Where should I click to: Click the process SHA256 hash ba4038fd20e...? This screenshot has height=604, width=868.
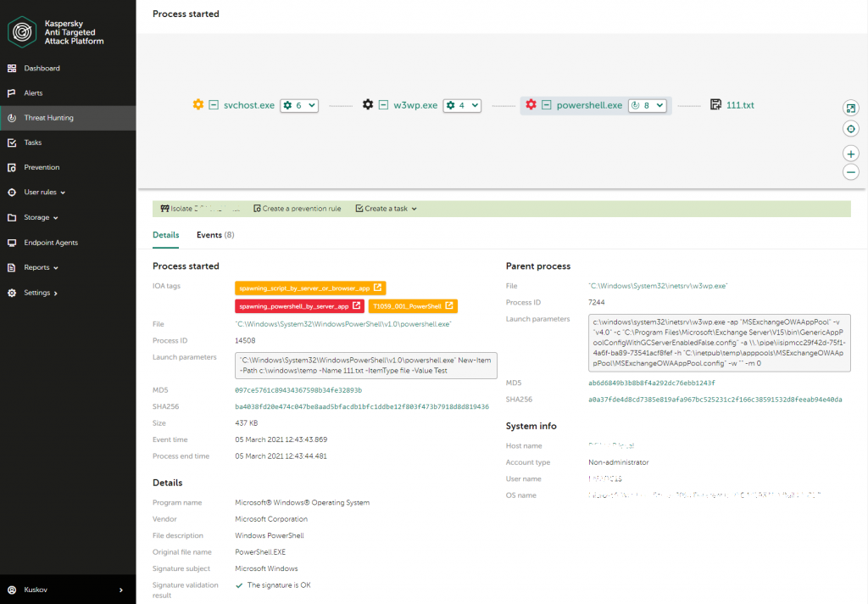pyautogui.click(x=362, y=406)
